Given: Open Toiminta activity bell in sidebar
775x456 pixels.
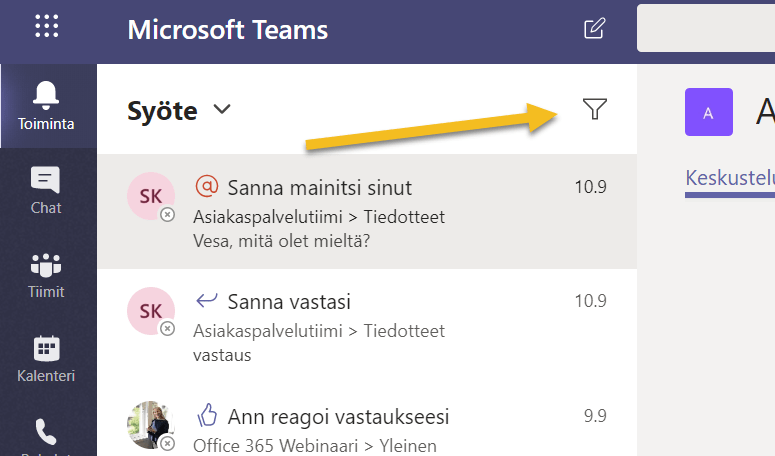Looking at the screenshot, I should tap(47, 107).
